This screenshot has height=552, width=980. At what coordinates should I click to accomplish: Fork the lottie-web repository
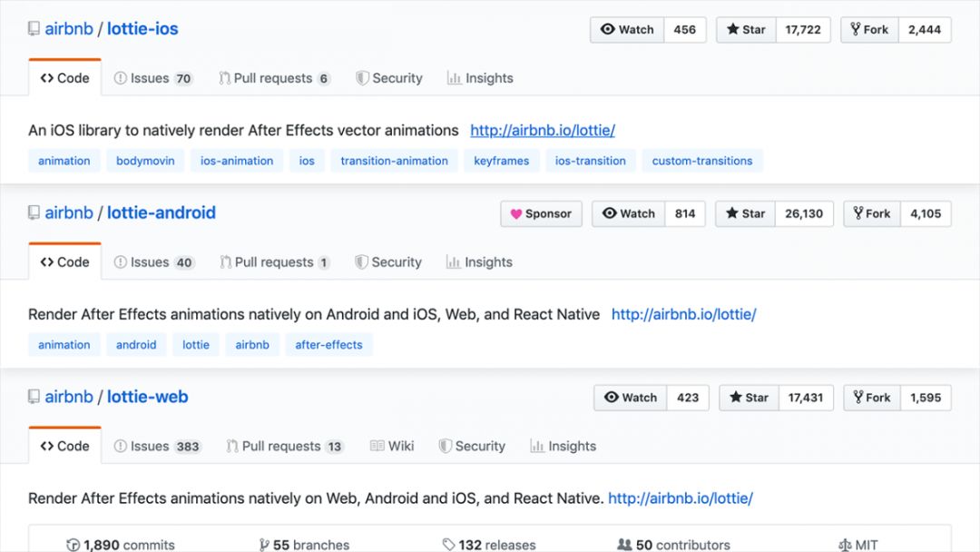[x=873, y=398]
